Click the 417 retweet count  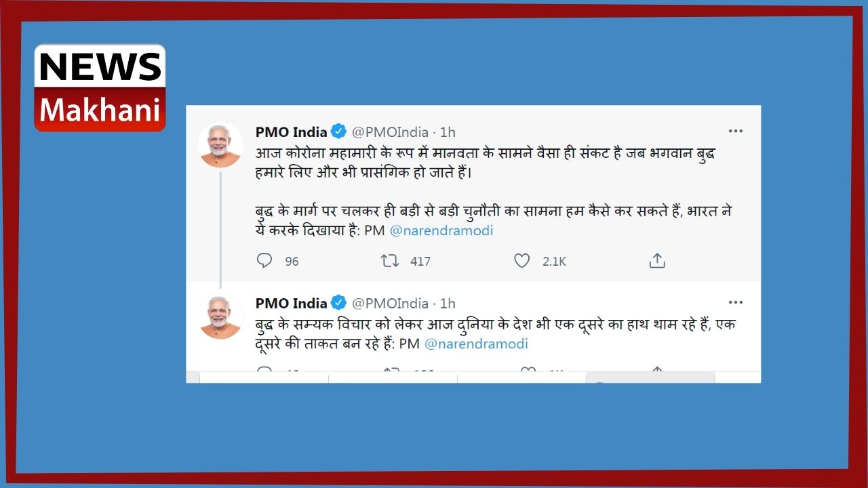click(420, 261)
